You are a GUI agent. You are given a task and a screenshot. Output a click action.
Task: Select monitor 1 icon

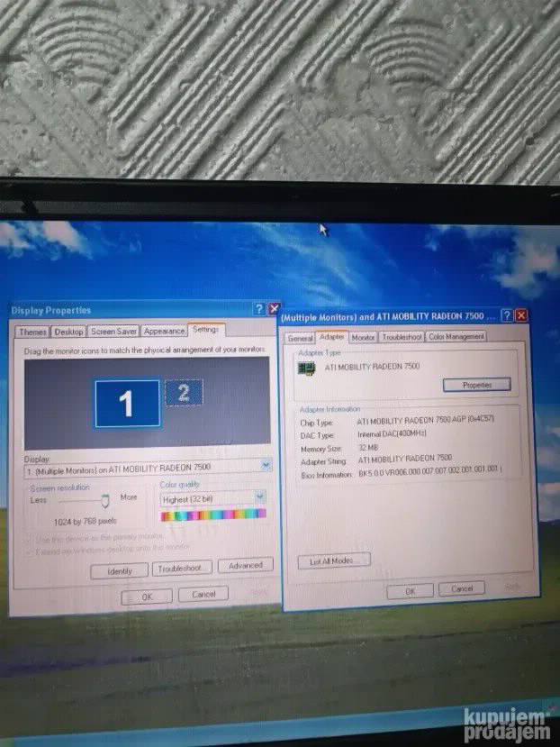tap(127, 403)
